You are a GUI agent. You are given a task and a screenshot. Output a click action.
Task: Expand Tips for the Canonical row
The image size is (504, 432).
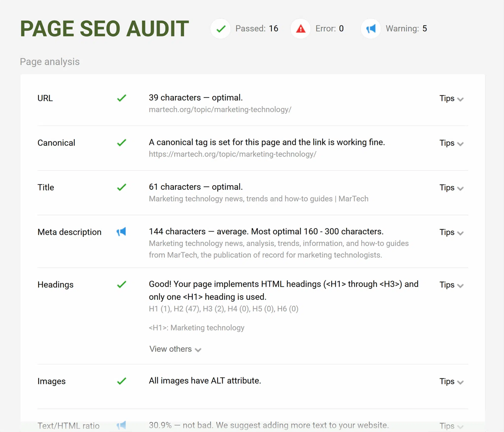click(x=452, y=143)
